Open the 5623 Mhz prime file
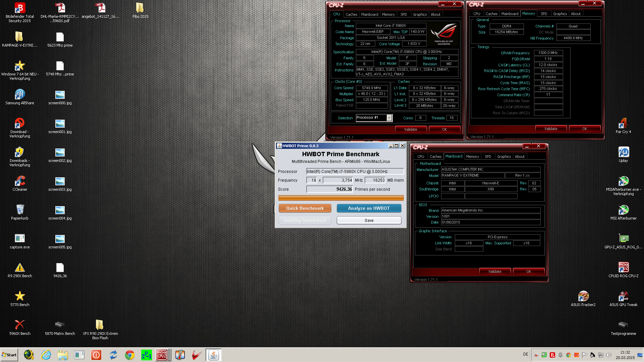The image size is (644, 362). click(60, 39)
